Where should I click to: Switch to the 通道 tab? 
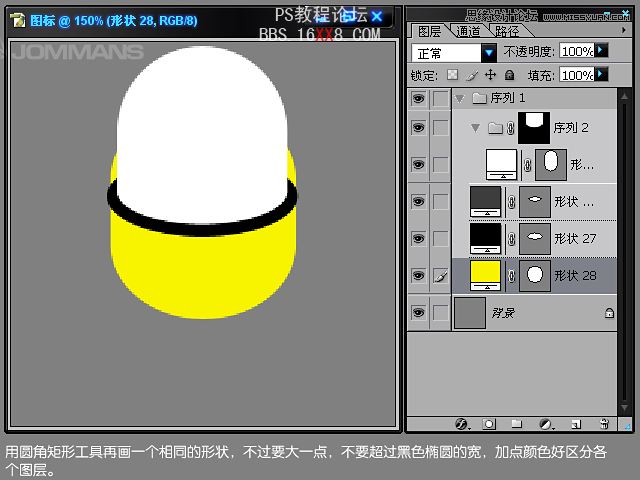pos(468,31)
